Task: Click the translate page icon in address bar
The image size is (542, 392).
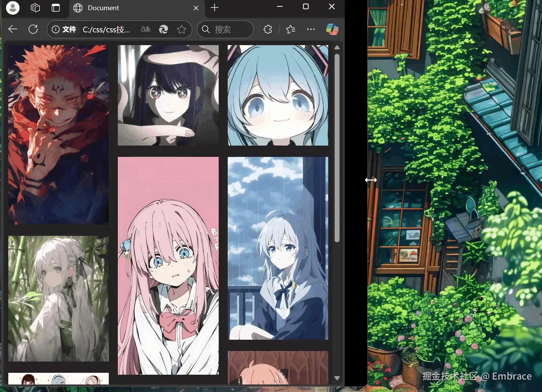Action: pyautogui.click(x=145, y=29)
